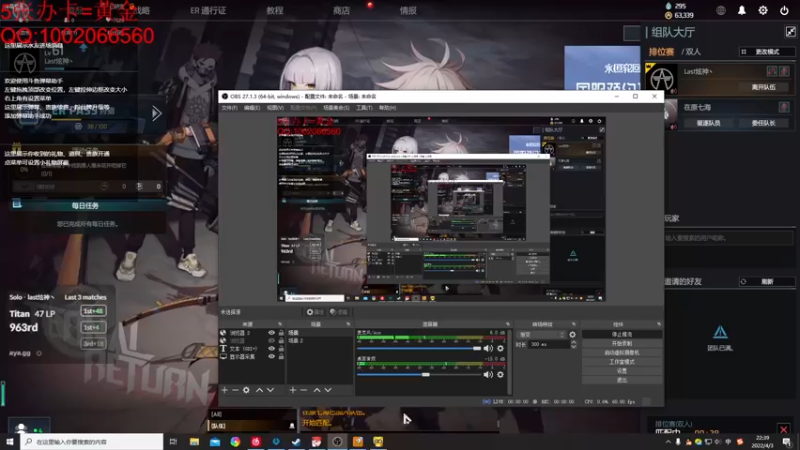The width and height of the screenshot is (800, 450).
Task: Toggle lock on the text source
Action: pyautogui.click(x=281, y=348)
